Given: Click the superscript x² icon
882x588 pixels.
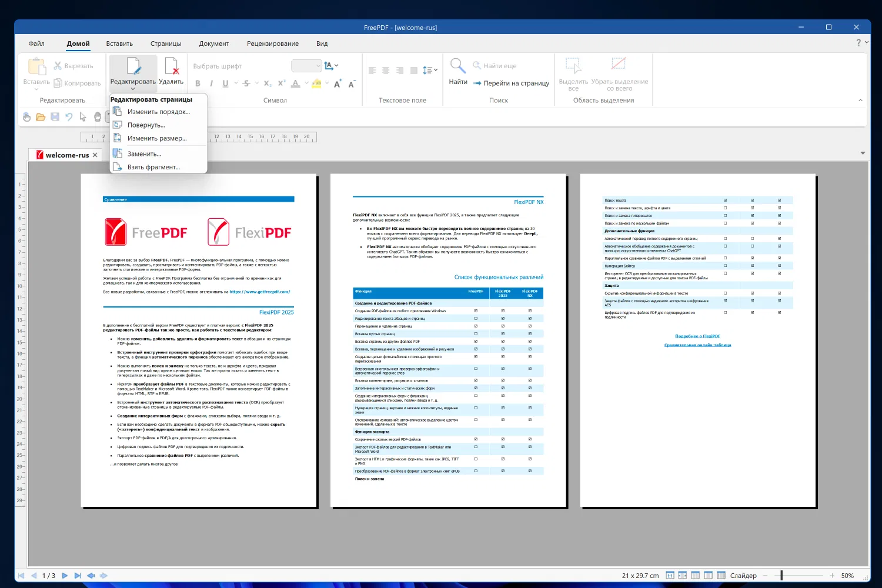Looking at the screenshot, I should [x=282, y=83].
